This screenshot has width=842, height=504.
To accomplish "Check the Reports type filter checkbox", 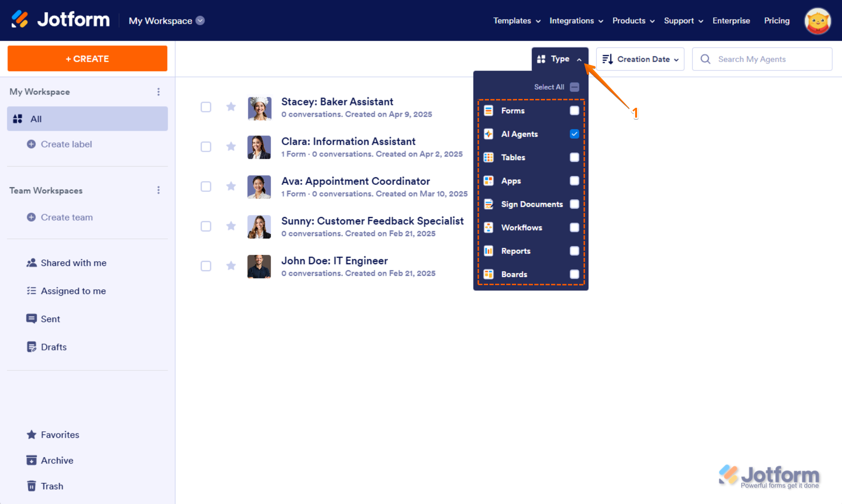I will point(574,251).
